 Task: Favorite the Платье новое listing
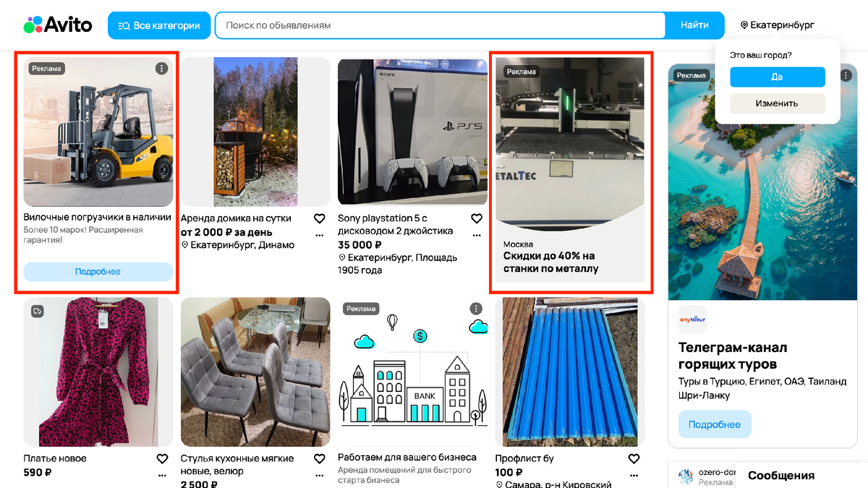point(162,459)
